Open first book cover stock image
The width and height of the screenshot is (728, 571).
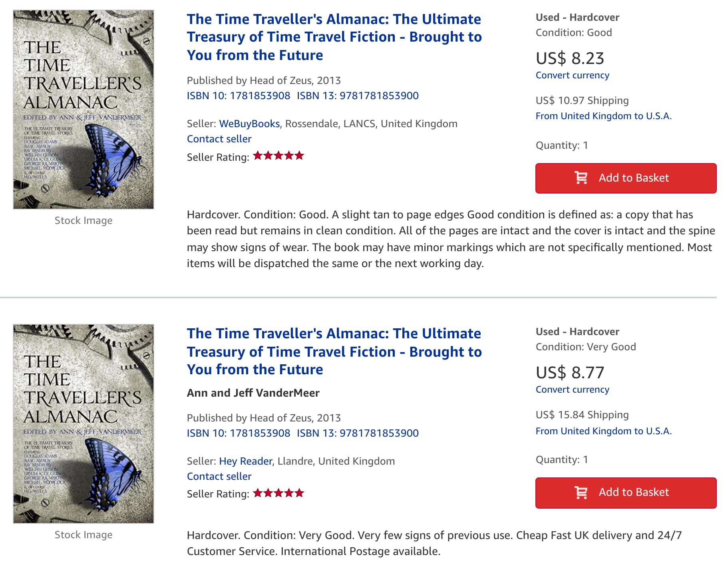[x=84, y=110]
